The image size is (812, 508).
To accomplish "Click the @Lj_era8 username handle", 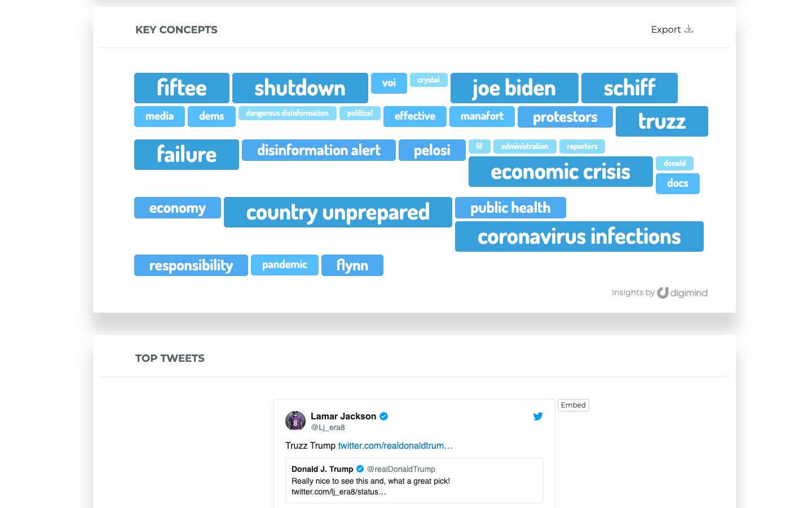I will pyautogui.click(x=328, y=427).
